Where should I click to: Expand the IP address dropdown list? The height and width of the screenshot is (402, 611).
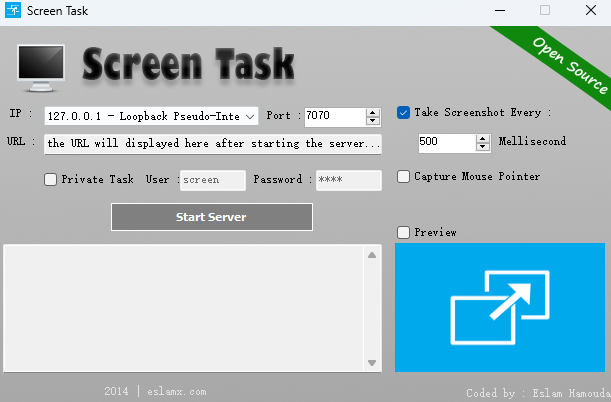click(249, 116)
